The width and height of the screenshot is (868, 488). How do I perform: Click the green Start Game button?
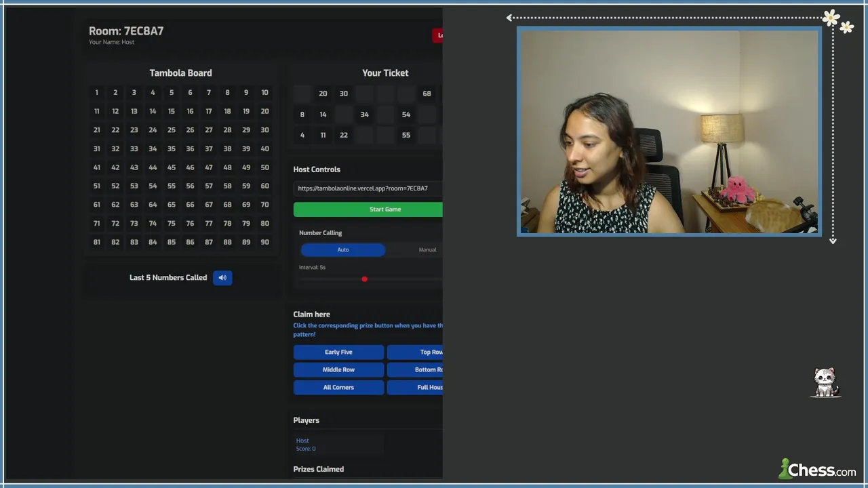[x=368, y=209]
